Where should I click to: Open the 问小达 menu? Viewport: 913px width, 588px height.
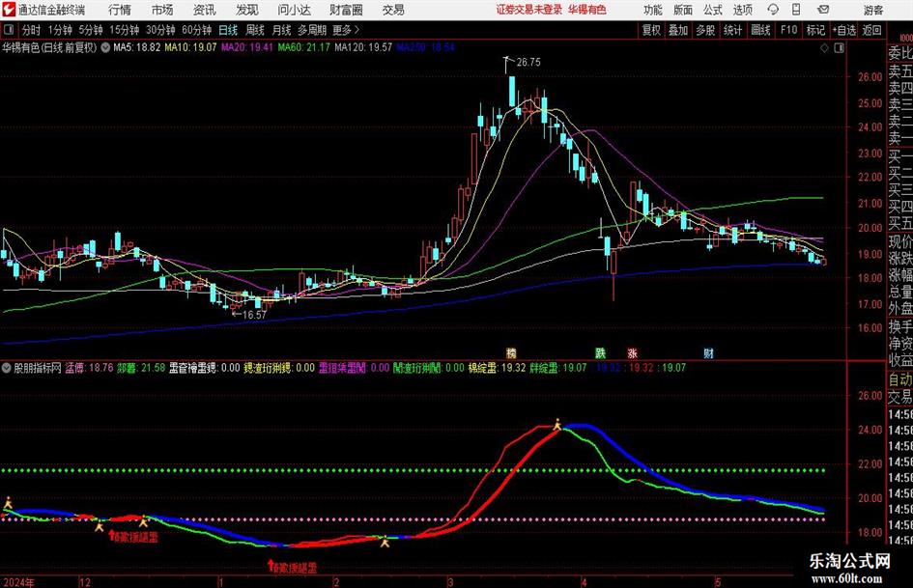(x=294, y=10)
